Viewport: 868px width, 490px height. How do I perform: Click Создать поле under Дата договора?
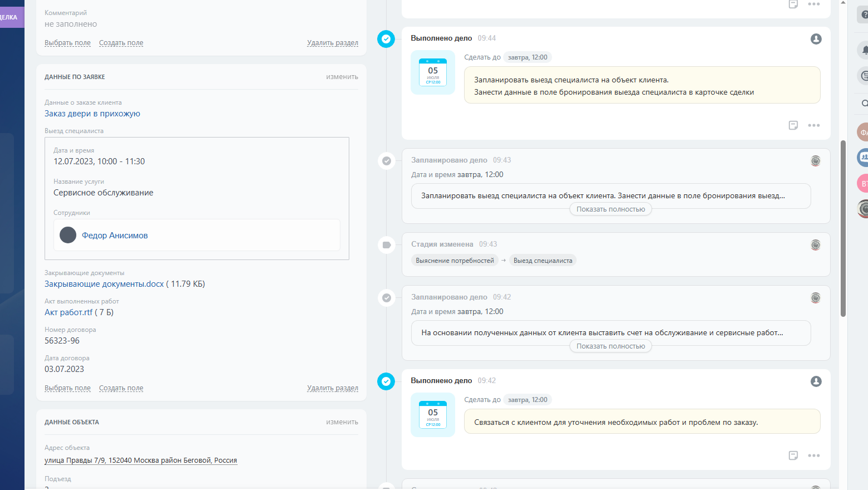click(121, 388)
